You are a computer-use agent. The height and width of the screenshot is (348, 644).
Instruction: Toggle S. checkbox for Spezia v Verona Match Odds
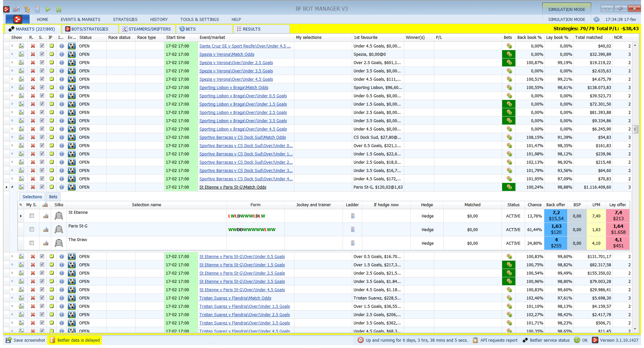[x=42, y=54]
